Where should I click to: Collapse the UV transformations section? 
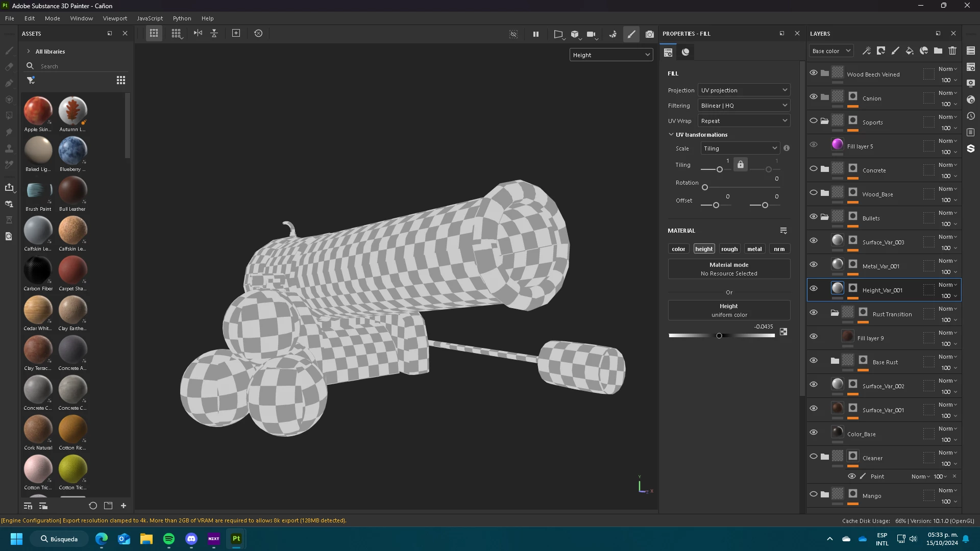coord(671,135)
